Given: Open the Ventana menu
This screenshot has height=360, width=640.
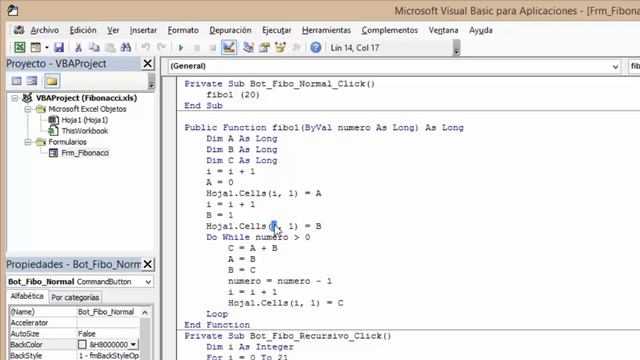Looking at the screenshot, I should (443, 30).
